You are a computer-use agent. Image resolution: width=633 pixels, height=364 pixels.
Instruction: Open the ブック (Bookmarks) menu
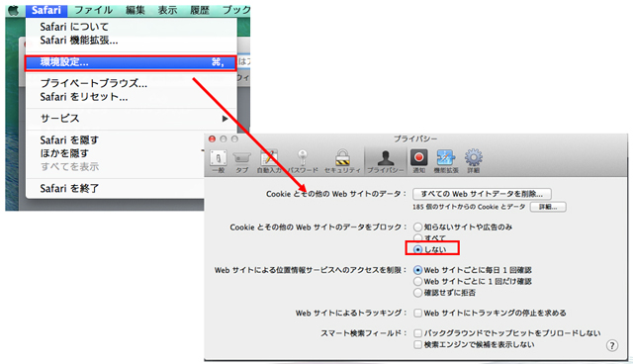pos(236,10)
